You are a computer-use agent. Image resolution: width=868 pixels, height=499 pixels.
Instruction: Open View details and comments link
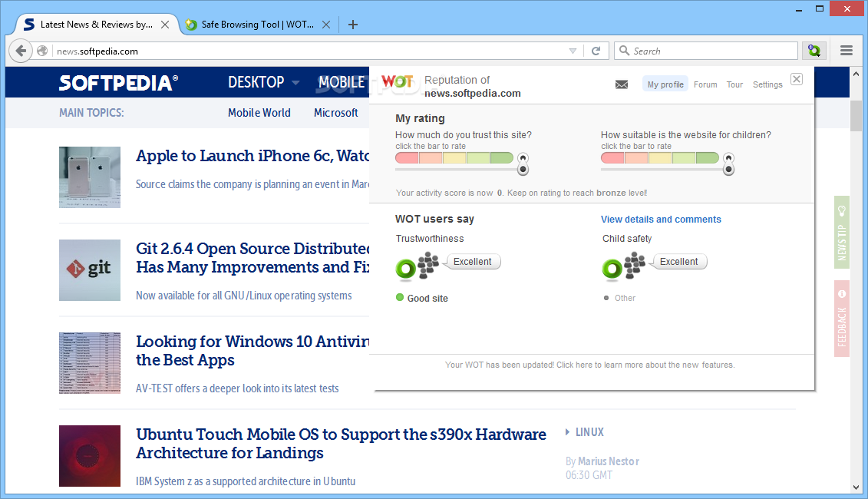[661, 220]
